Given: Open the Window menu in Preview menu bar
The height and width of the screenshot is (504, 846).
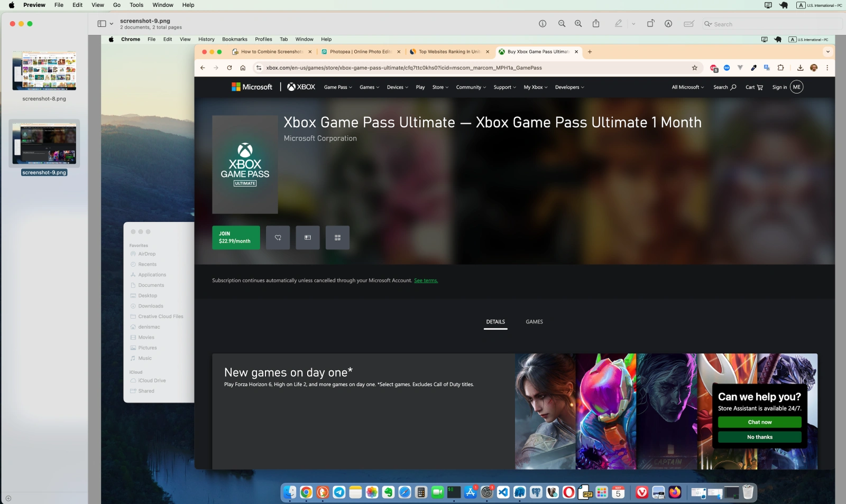Looking at the screenshot, I should pyautogui.click(x=163, y=5).
